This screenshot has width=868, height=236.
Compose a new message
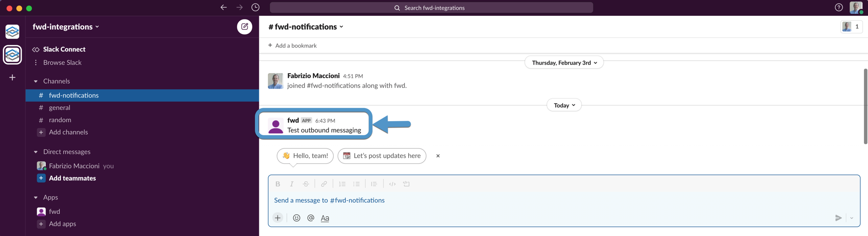click(x=245, y=27)
